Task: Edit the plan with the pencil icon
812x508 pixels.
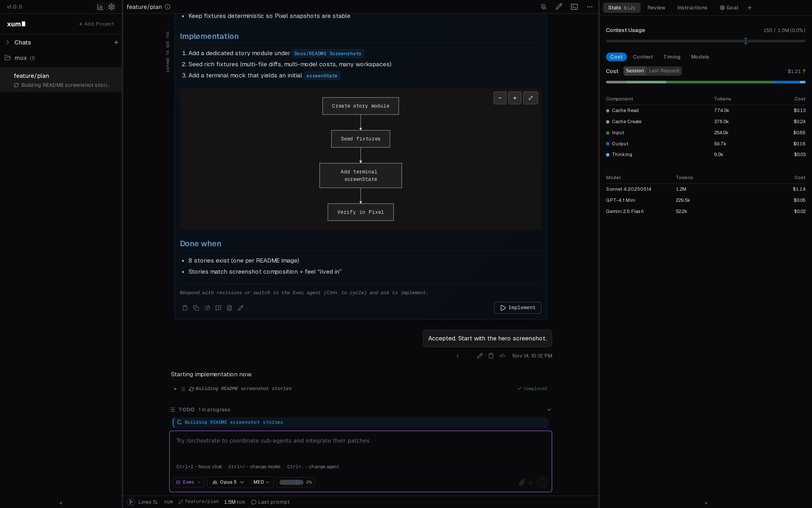Action: click(x=240, y=308)
